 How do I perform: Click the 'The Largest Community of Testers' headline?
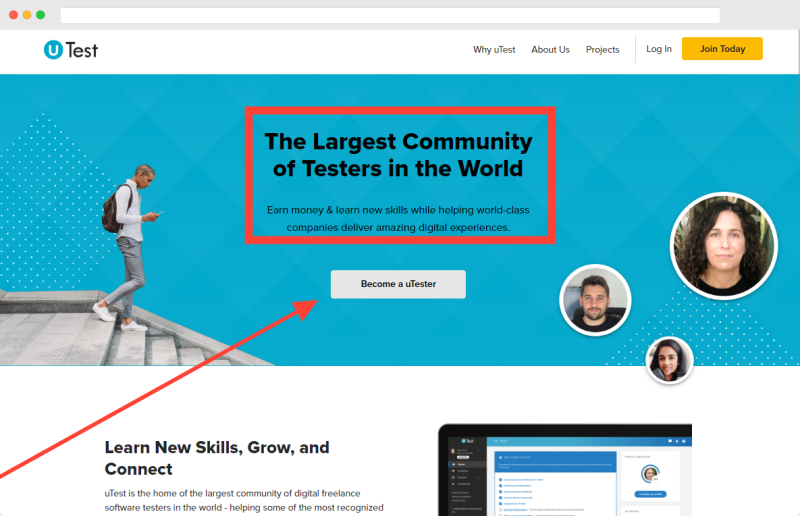click(x=398, y=155)
